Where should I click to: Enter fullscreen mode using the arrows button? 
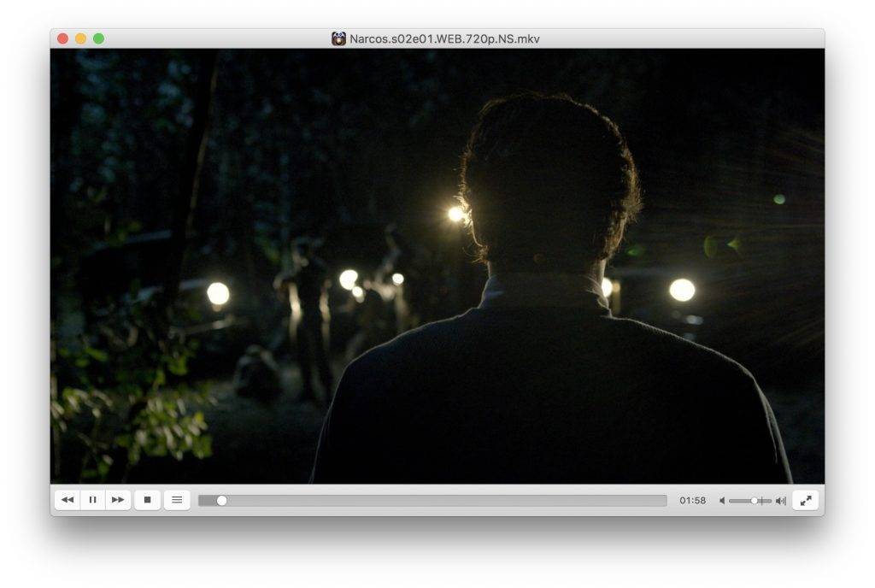(x=805, y=500)
